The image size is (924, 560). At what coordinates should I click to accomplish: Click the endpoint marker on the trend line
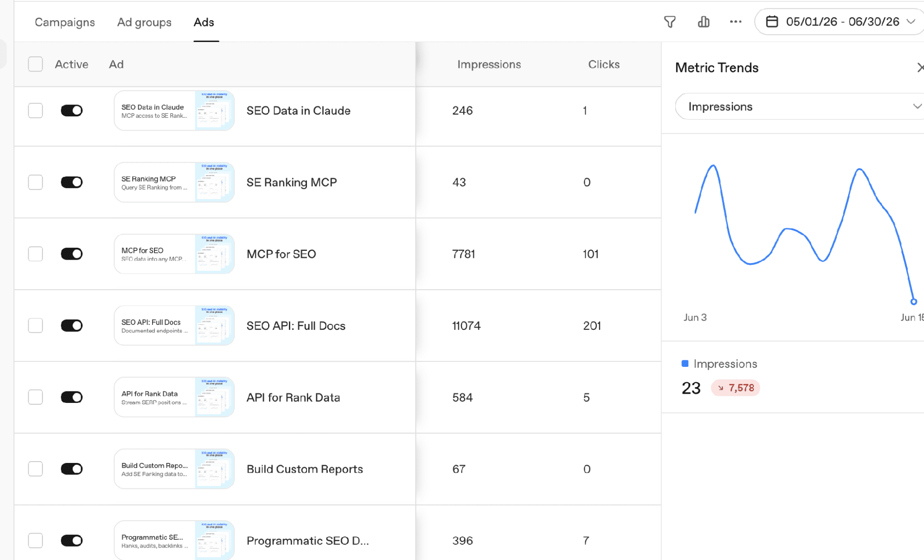point(913,302)
